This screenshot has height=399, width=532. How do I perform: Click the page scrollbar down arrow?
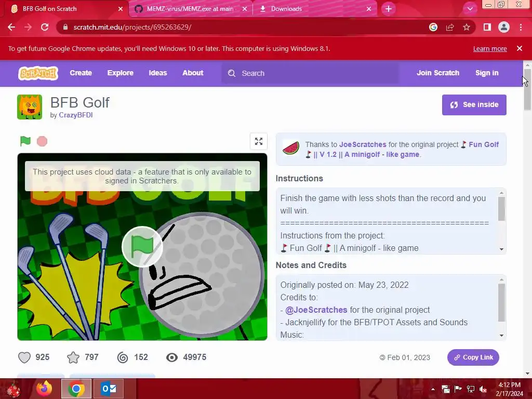pyautogui.click(x=527, y=374)
